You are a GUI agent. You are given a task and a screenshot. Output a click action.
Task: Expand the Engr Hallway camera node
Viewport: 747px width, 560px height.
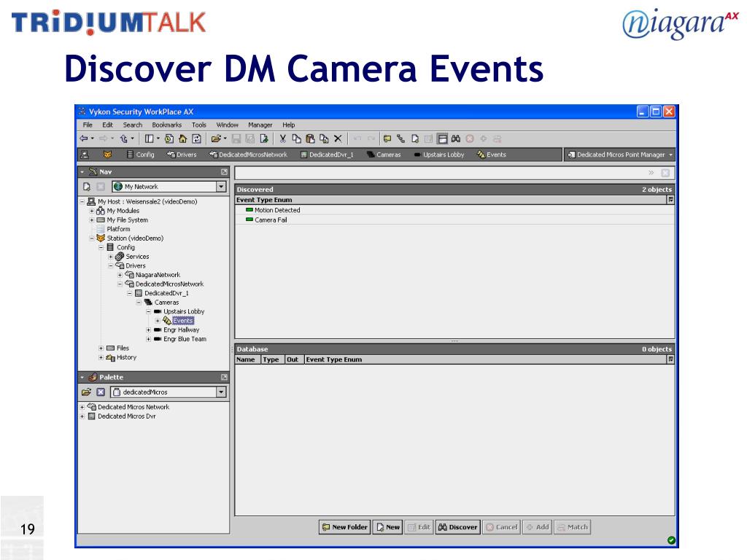[148, 330]
